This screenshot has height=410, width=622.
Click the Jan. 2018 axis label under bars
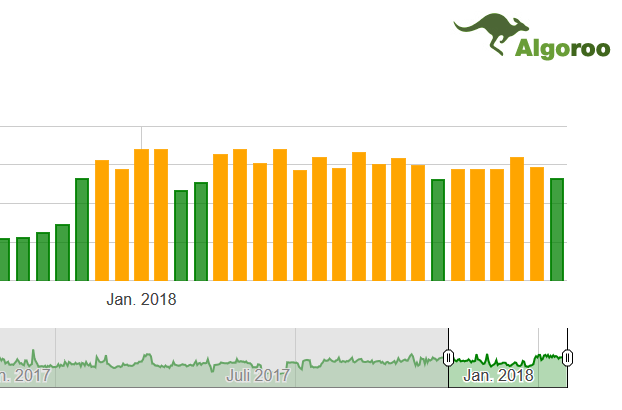141,299
